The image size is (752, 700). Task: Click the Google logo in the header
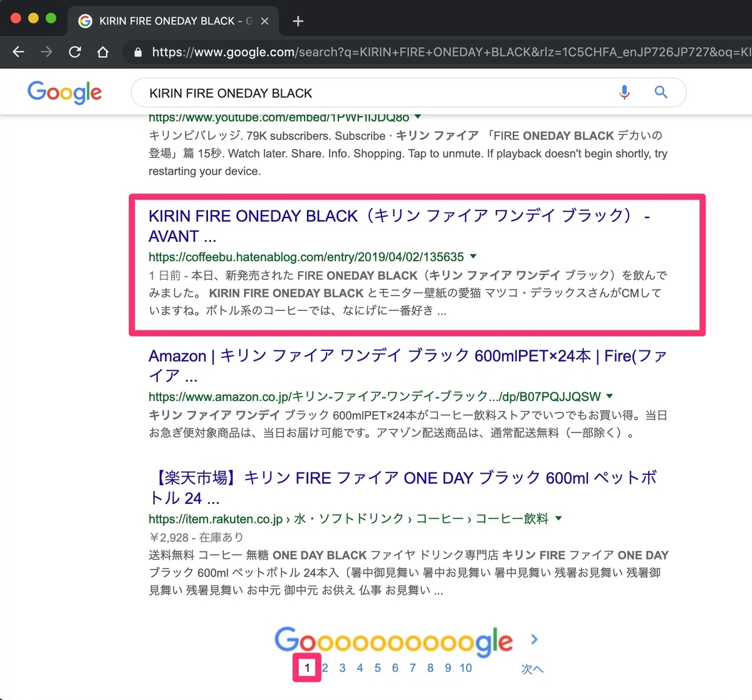[65, 93]
